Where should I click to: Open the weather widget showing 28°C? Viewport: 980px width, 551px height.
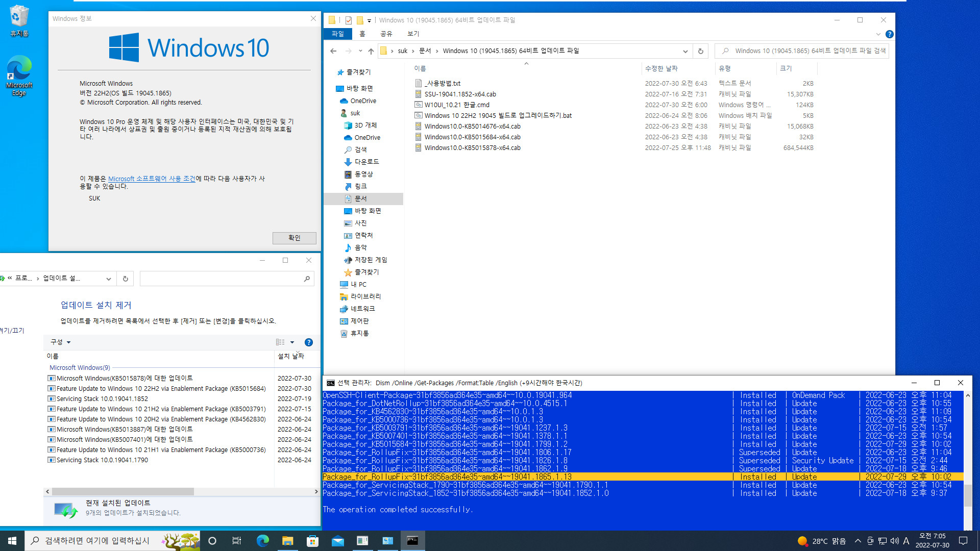pyautogui.click(x=821, y=541)
